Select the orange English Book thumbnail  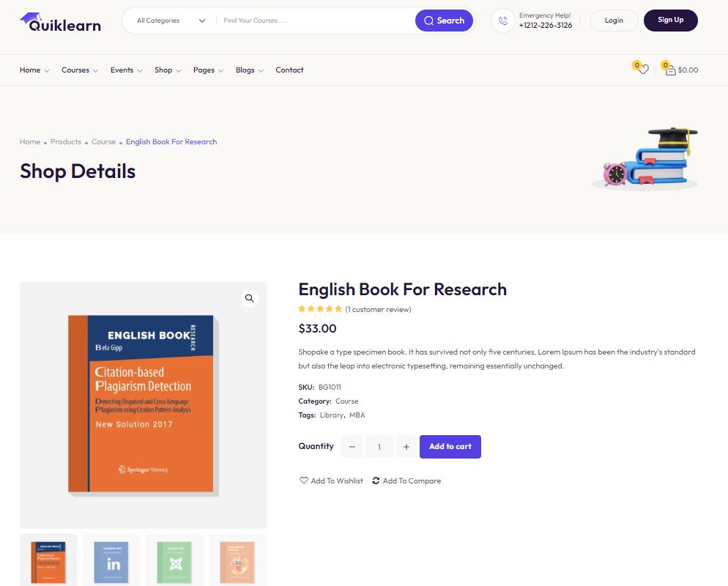tap(48, 562)
